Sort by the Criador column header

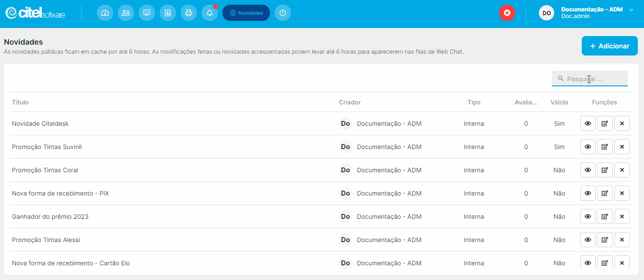point(350,102)
